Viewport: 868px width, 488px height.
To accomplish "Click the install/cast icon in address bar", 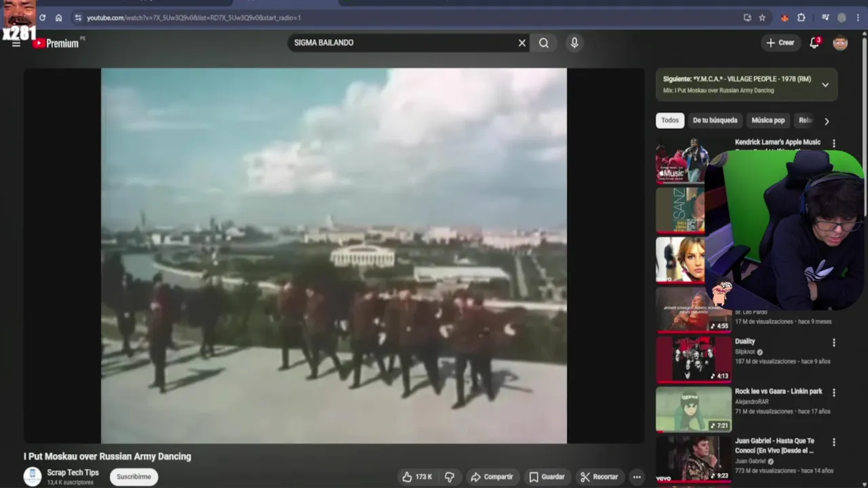I will (x=747, y=18).
